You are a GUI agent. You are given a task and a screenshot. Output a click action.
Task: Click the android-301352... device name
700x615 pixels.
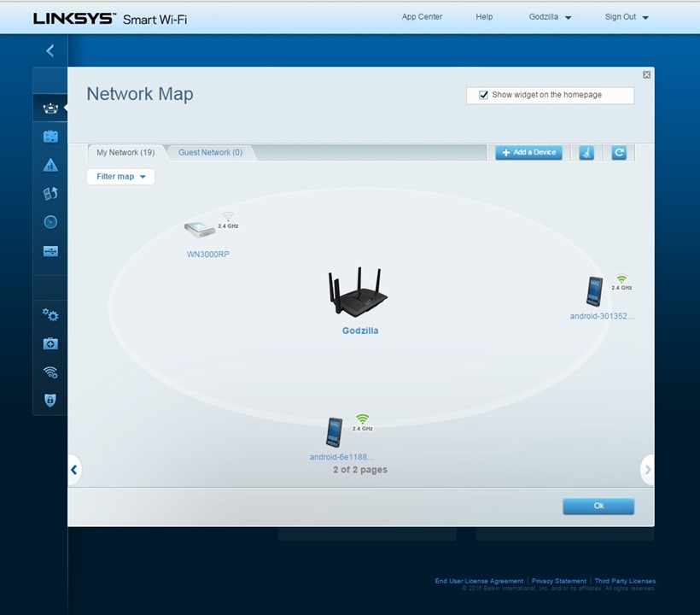point(602,316)
